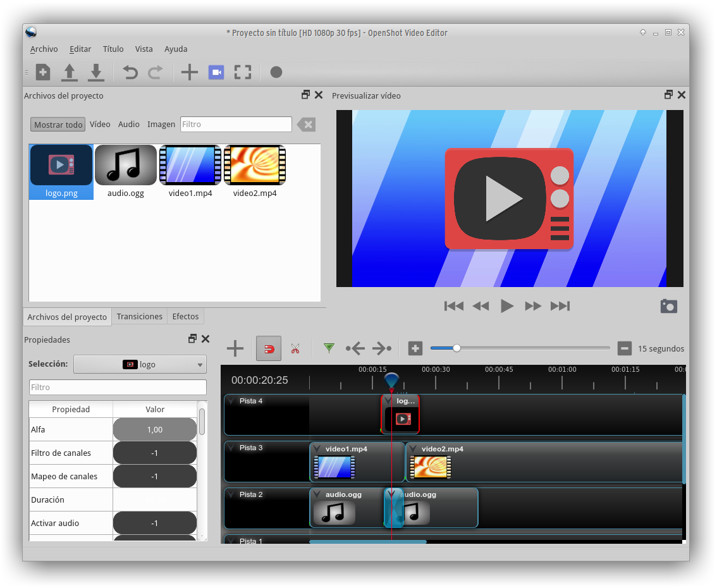Open the Pista 4 track menu arrow

point(231,401)
